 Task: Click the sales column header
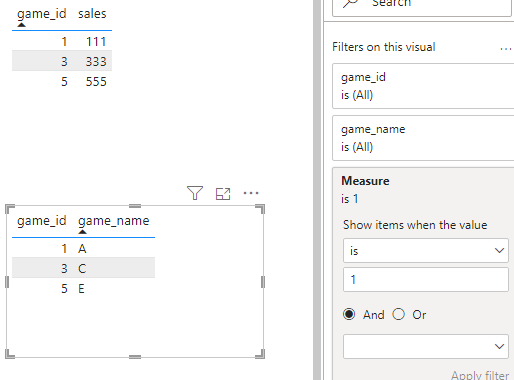(92, 14)
